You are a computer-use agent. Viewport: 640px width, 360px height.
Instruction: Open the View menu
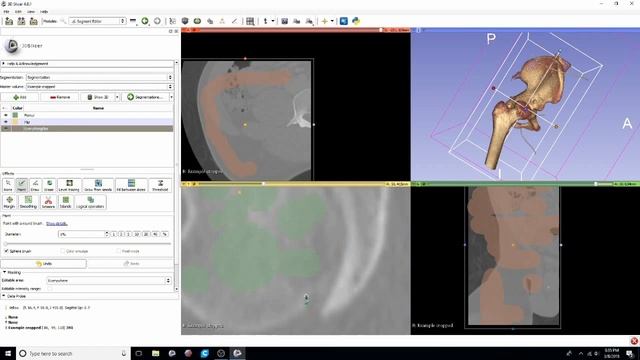tap(31, 11)
